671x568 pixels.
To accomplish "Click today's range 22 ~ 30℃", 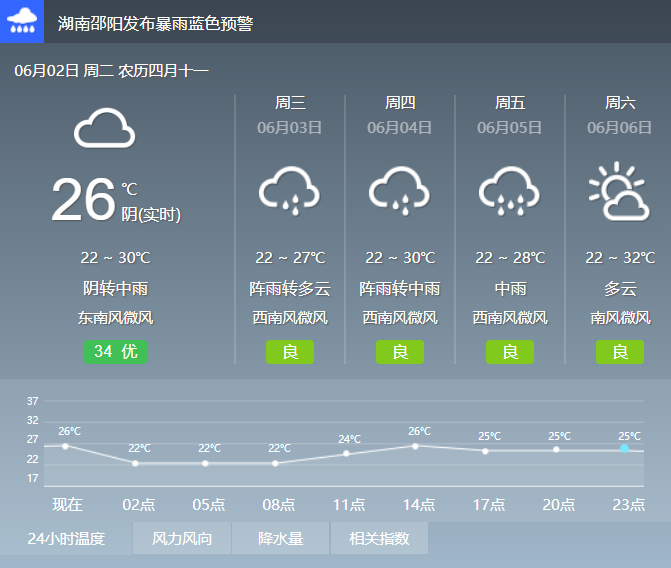I will point(116,258).
